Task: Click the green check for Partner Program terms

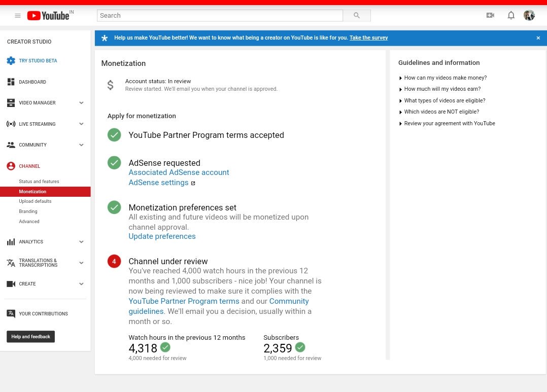Action: pos(114,135)
